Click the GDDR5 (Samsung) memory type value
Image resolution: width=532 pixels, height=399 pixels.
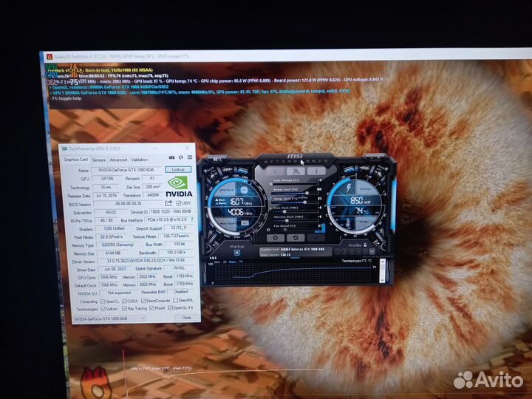(x=117, y=245)
